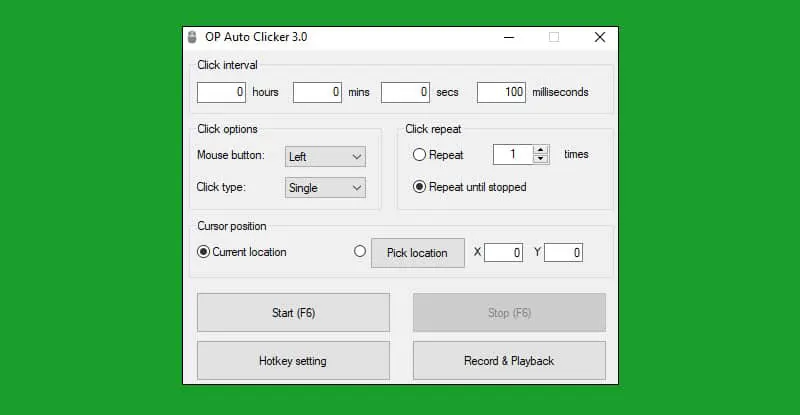
Task: Click the Start (F6) button
Action: (x=293, y=312)
